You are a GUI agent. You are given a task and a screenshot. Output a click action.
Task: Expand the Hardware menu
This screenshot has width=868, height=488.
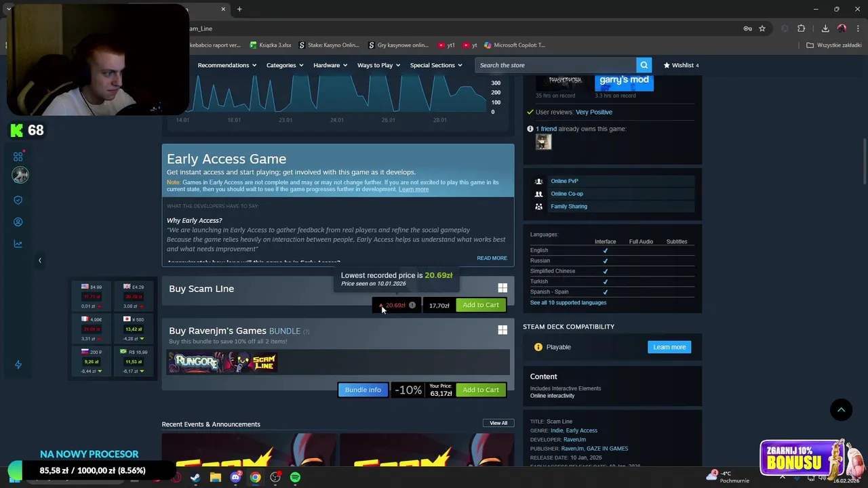coord(330,65)
